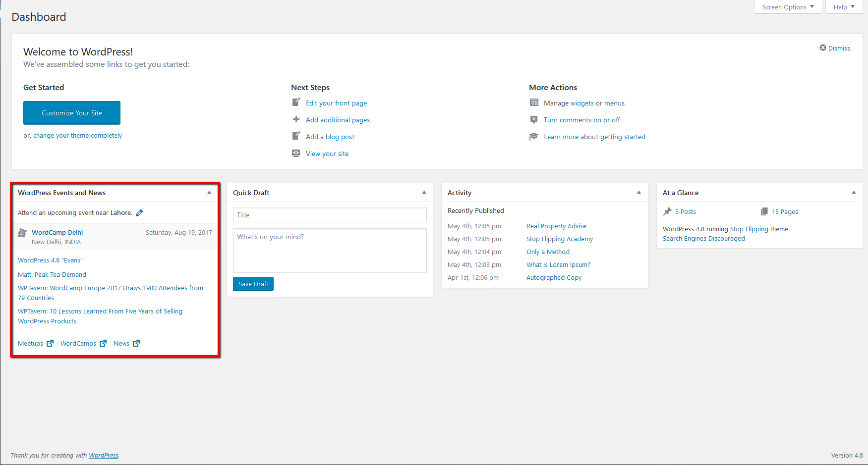
Task: Click the Customize Your Site button
Action: tap(72, 113)
